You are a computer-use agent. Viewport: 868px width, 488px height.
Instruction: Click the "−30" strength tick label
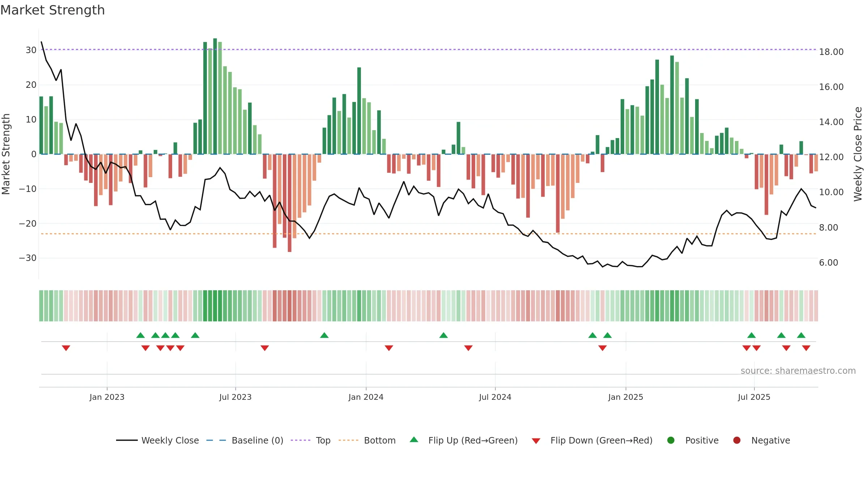(28, 258)
